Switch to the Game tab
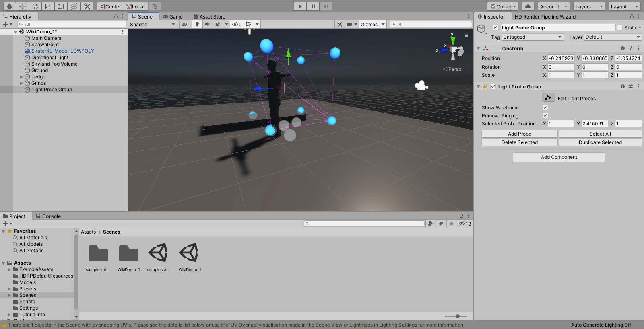 tap(173, 16)
